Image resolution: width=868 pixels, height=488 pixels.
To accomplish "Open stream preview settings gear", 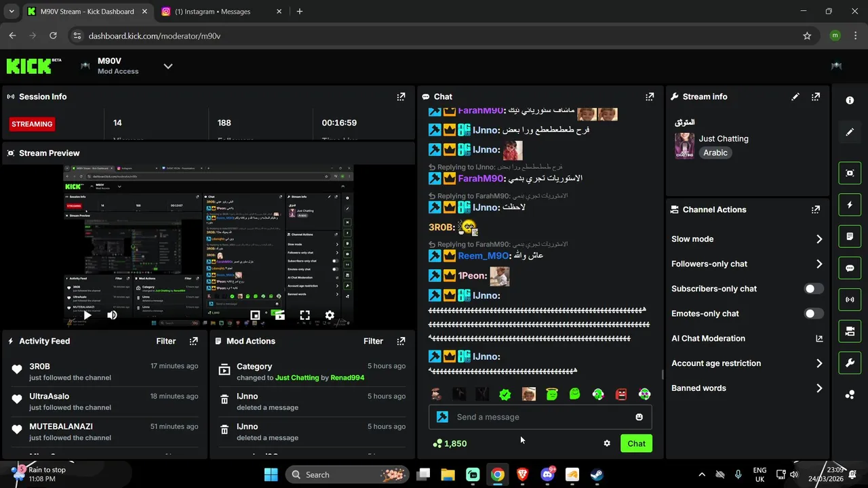I will 330,315.
